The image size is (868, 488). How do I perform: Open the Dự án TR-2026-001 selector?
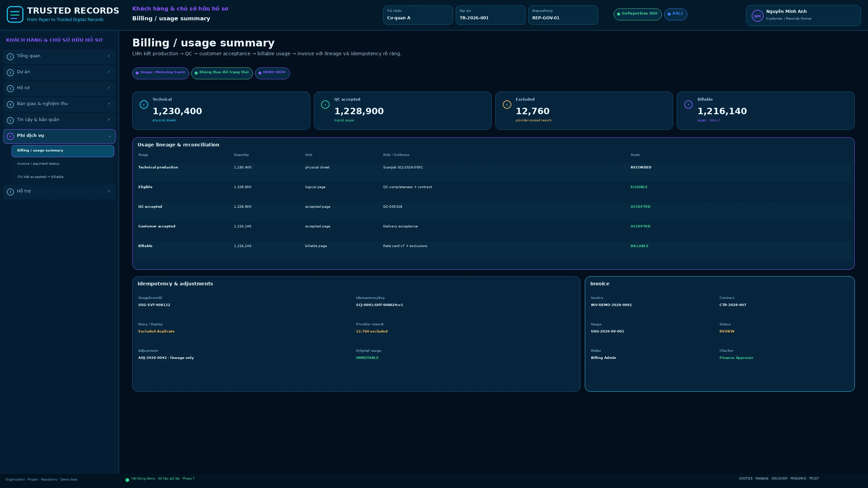pyautogui.click(x=490, y=15)
